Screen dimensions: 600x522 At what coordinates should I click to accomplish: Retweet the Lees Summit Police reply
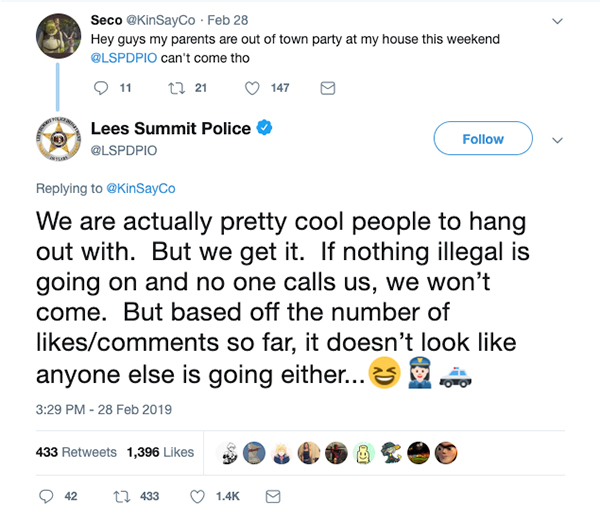click(122, 495)
